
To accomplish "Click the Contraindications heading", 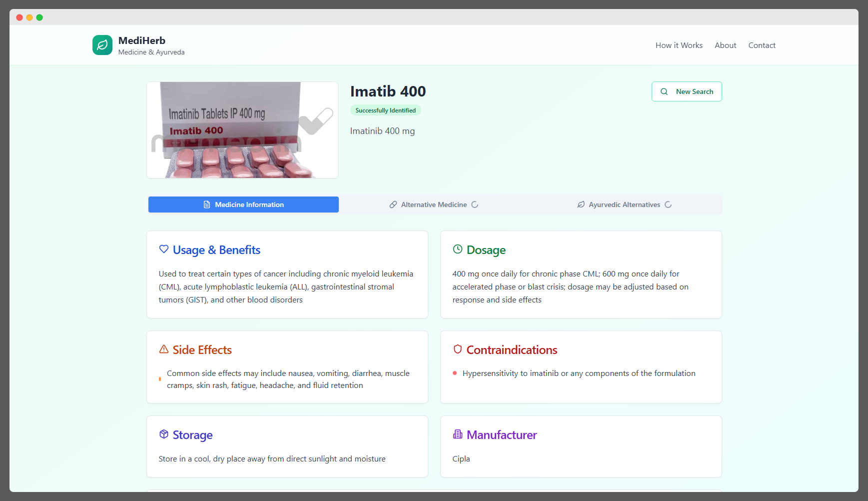I will (x=512, y=350).
